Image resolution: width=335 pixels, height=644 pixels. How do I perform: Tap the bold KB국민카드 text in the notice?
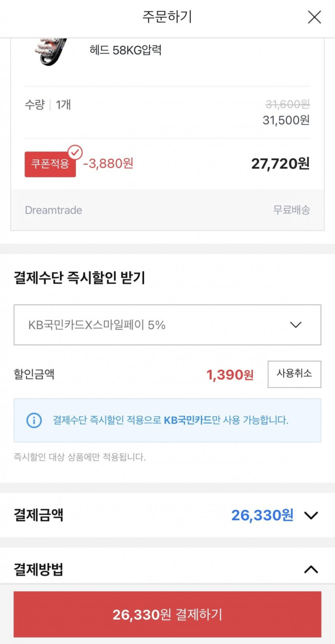(188, 420)
